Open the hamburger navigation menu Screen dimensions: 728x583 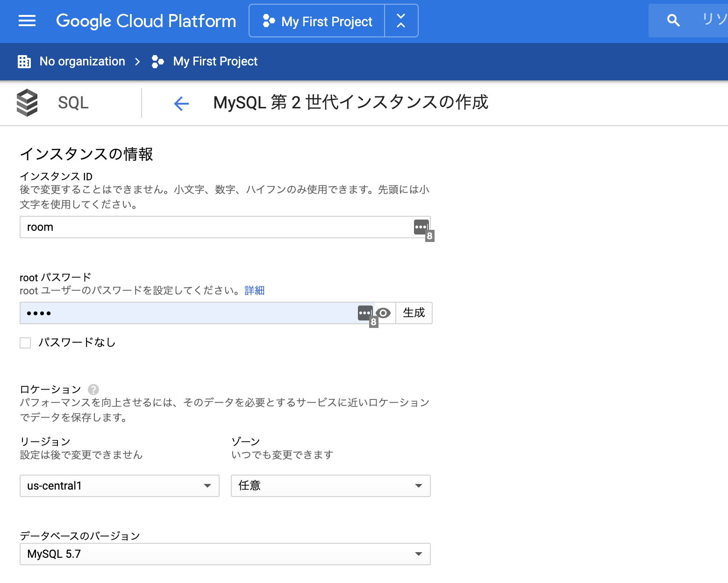pyautogui.click(x=27, y=21)
